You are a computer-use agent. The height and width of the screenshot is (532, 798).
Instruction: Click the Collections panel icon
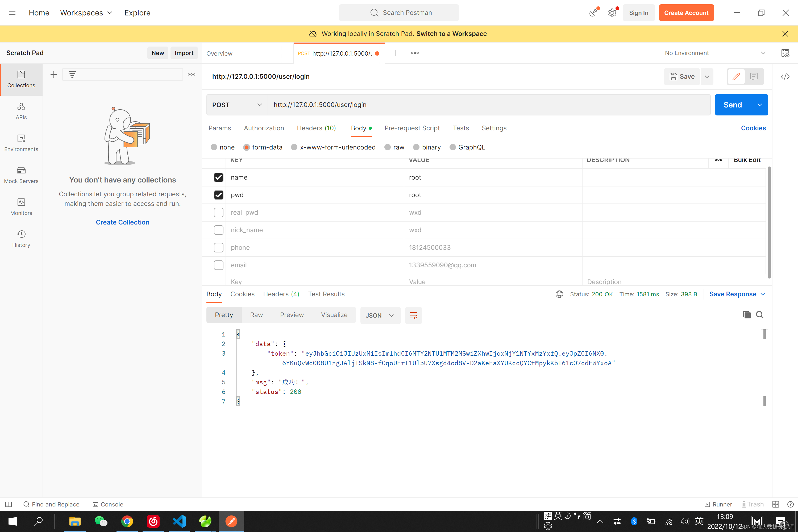(21, 78)
